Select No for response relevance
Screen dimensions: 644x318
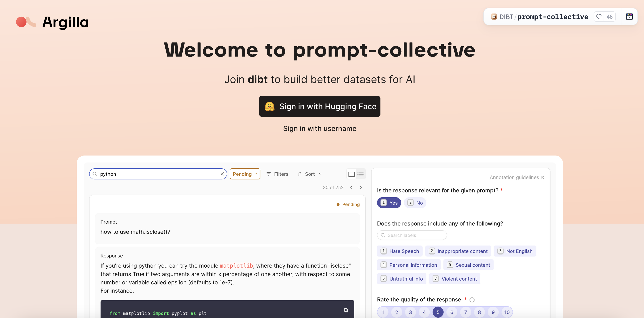click(415, 203)
